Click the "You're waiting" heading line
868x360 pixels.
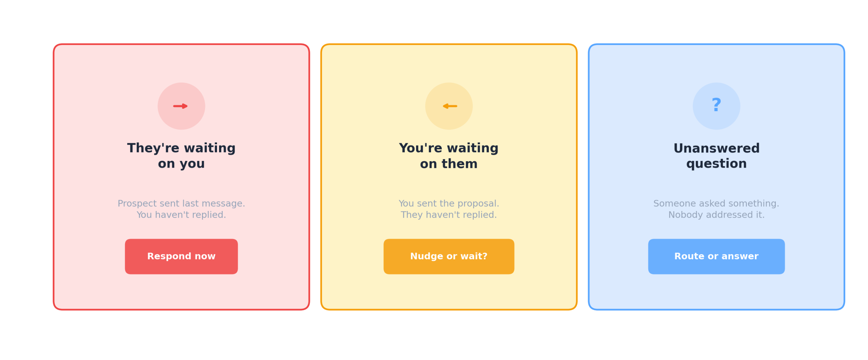448,148
